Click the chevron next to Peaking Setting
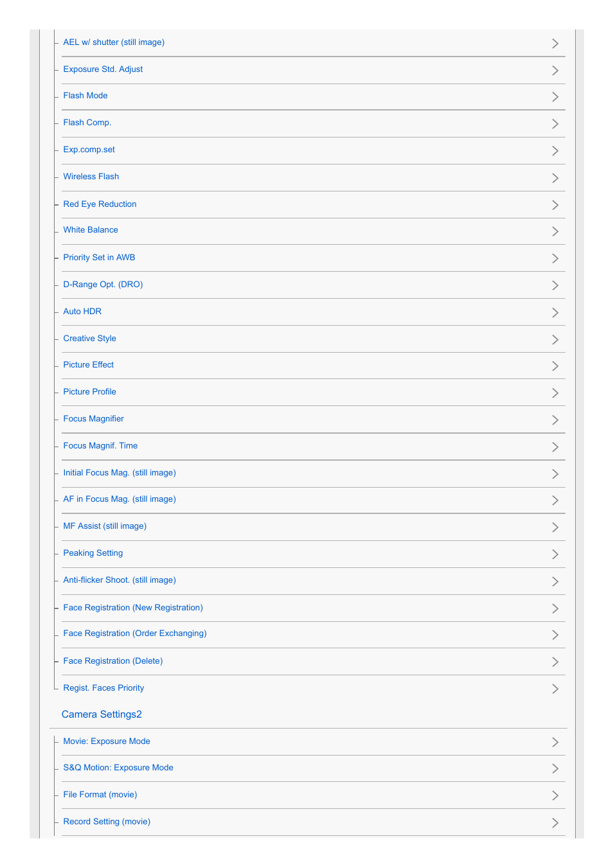The image size is (613, 868). tap(555, 554)
